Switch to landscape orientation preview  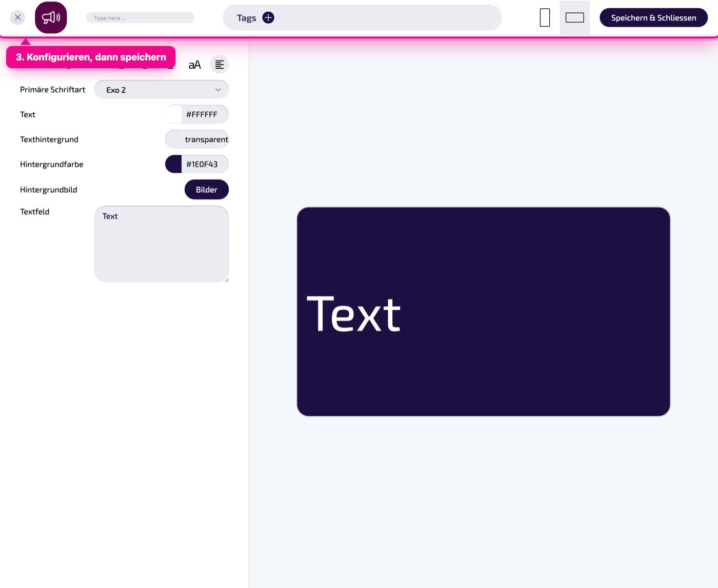[x=574, y=17]
